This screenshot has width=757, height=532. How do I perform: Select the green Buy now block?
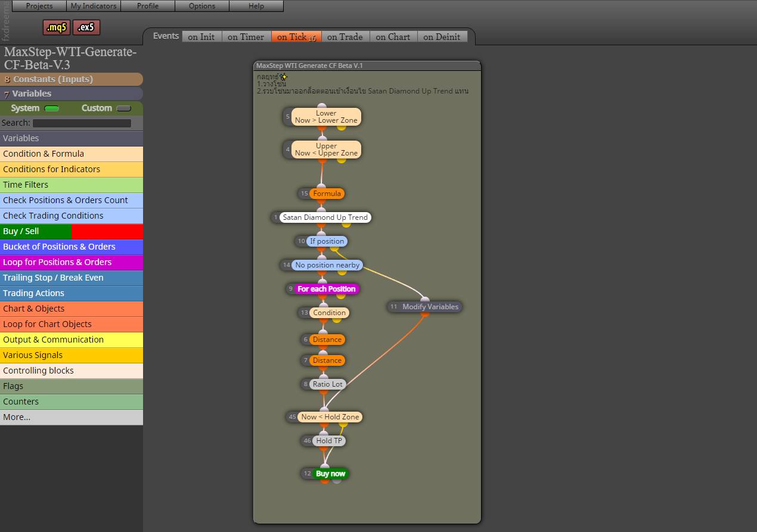pos(330,474)
